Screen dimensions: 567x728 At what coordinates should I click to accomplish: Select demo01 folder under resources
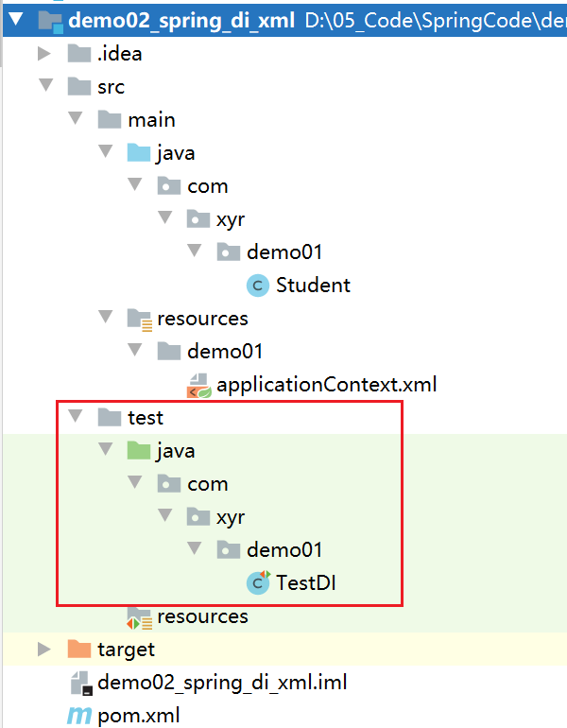(225, 352)
